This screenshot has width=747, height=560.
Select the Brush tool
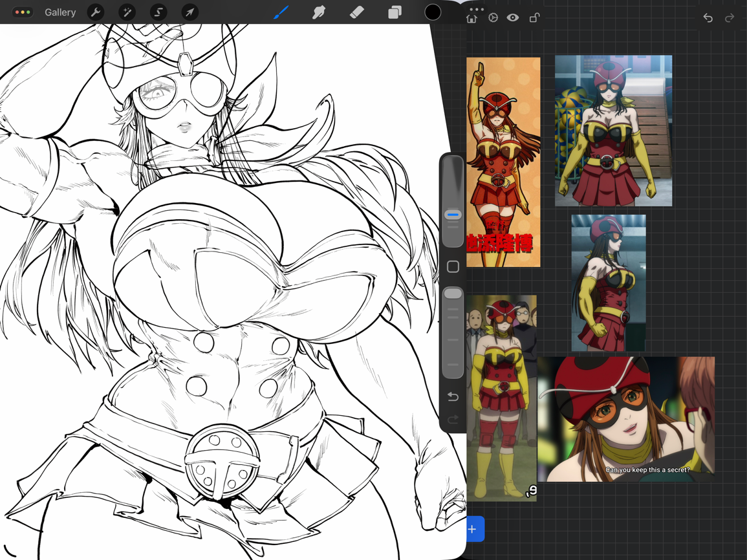[x=281, y=12]
